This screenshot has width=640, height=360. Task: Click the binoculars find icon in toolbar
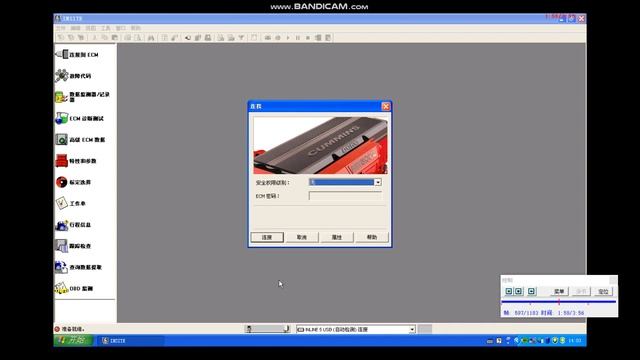tap(151, 38)
